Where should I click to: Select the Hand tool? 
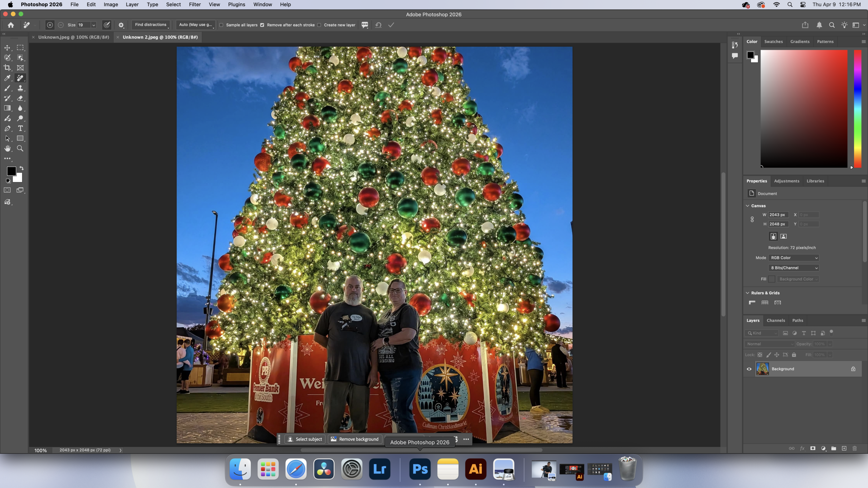[x=7, y=148]
